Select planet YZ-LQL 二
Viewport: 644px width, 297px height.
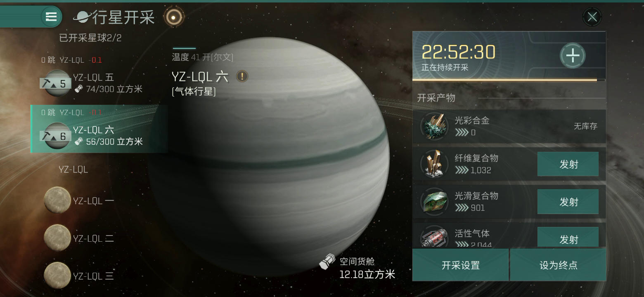tap(79, 238)
